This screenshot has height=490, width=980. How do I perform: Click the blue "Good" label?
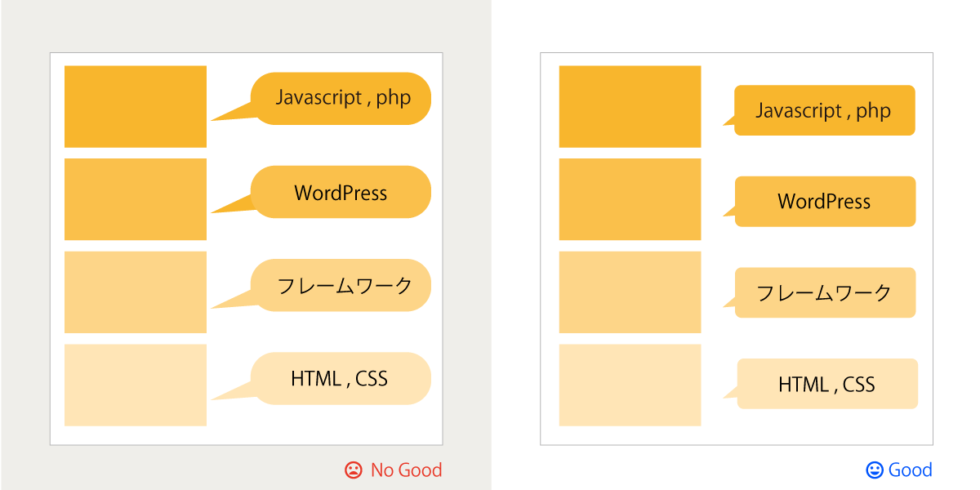coord(910,470)
